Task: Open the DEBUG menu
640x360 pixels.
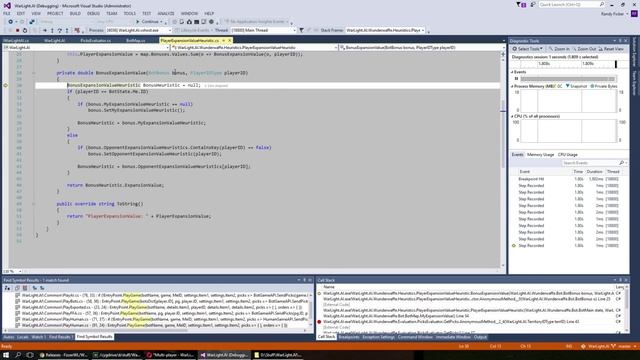Action: point(93,13)
